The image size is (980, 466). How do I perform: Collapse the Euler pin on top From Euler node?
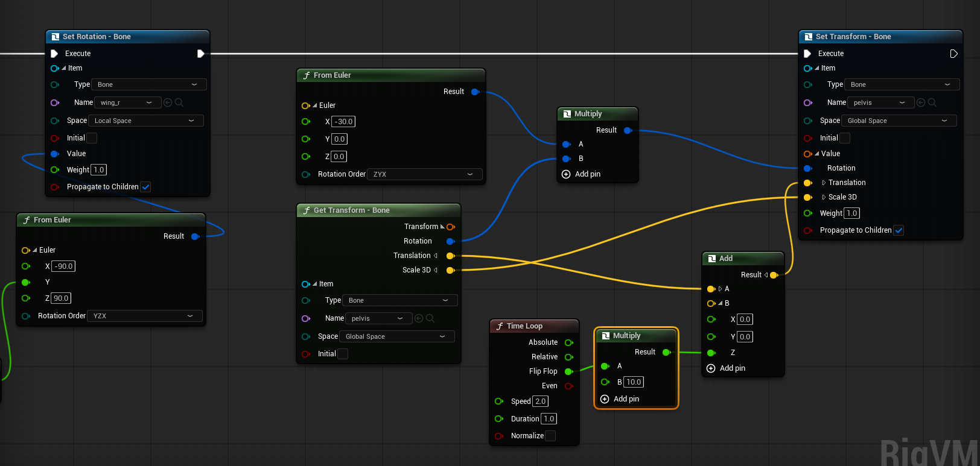[315, 105]
